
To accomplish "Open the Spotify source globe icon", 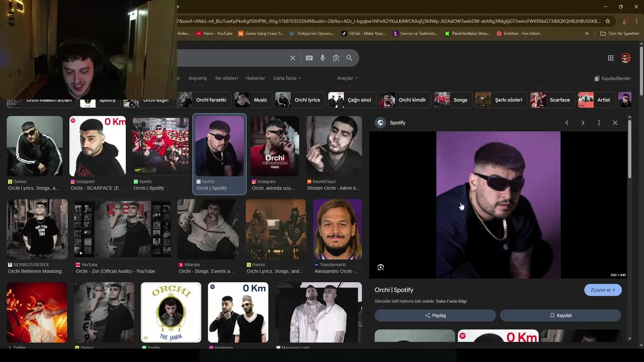I will click(x=380, y=123).
